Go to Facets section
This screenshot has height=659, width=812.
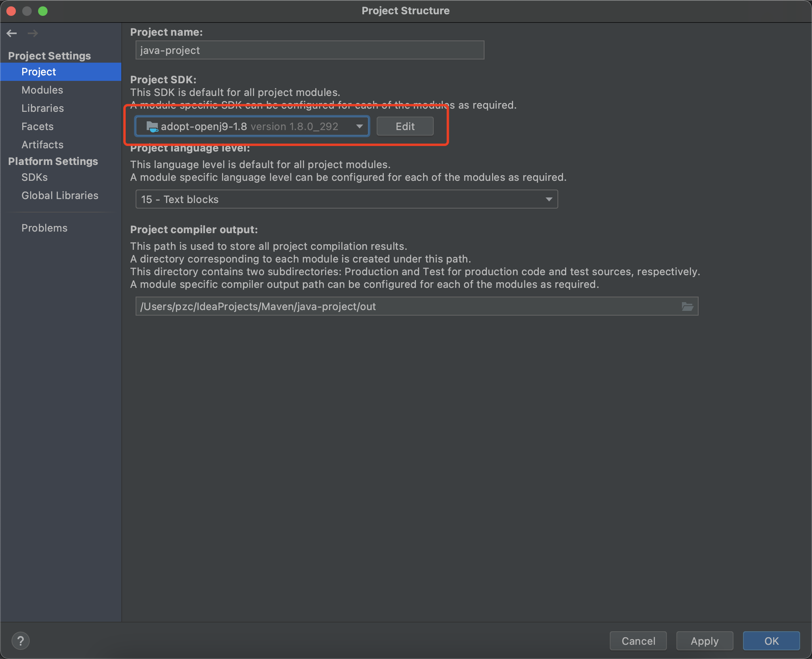37,126
